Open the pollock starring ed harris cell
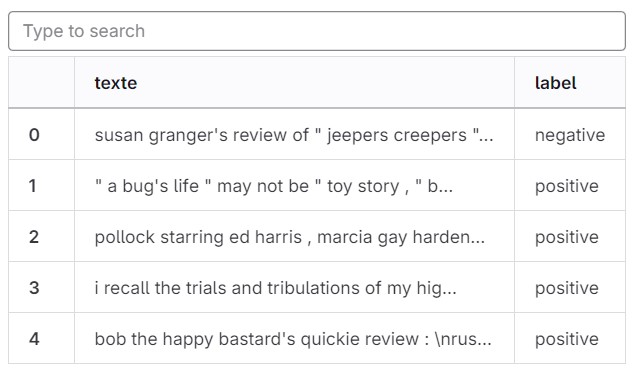 pos(294,237)
